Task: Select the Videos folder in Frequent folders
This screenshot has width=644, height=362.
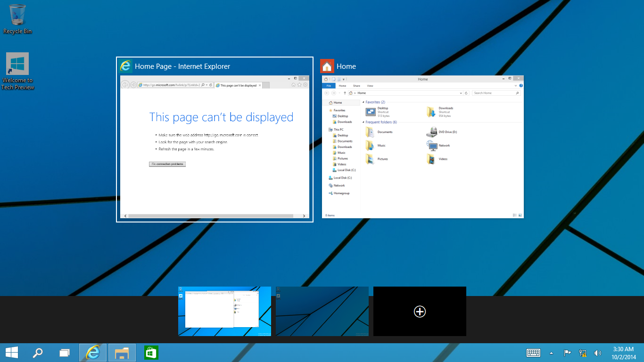Action: tap(437, 159)
